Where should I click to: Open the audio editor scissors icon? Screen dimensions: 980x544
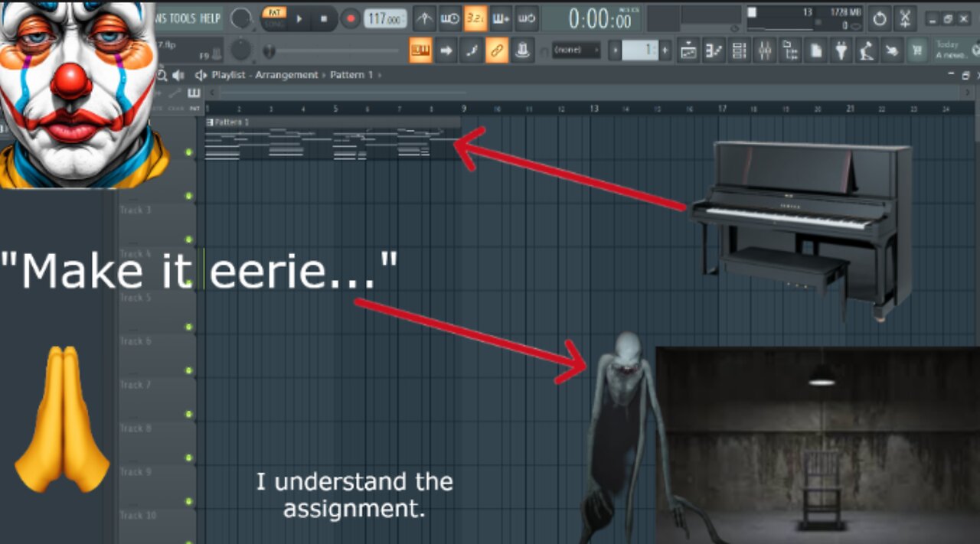point(905,18)
